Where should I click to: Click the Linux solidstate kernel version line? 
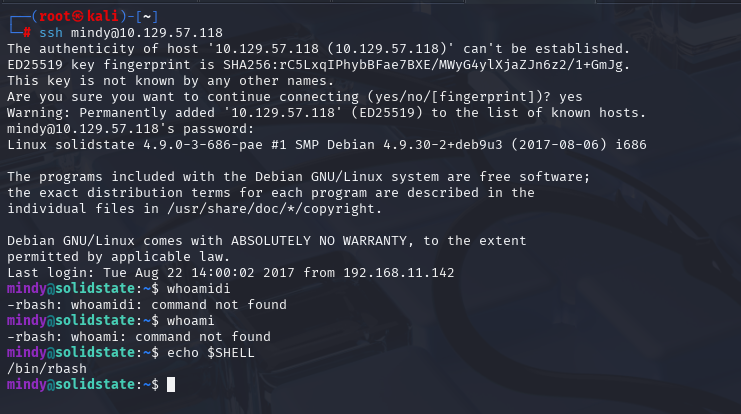327,145
